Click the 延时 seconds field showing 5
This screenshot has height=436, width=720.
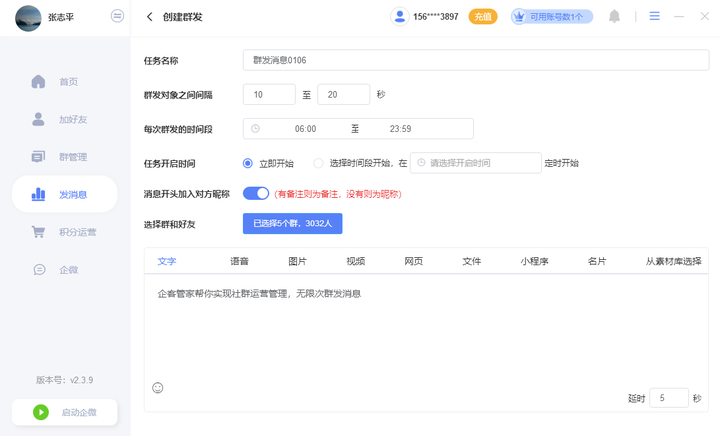pos(669,398)
